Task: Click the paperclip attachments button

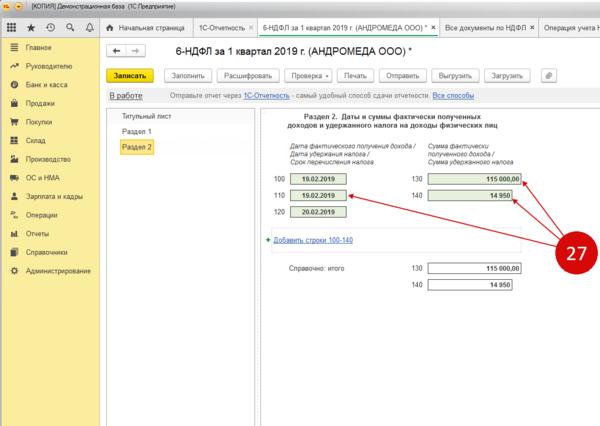Action: point(547,75)
